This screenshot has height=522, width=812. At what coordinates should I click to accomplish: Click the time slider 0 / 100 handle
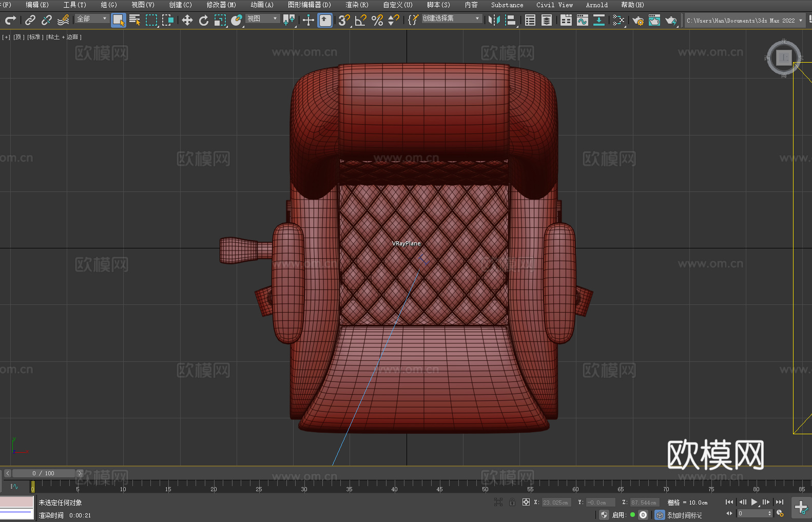[44, 473]
